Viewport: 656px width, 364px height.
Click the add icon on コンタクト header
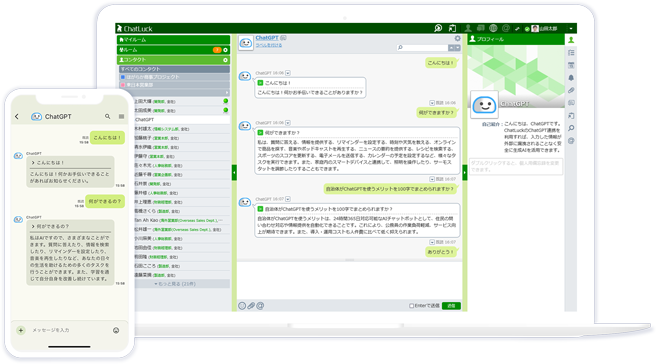pos(226,60)
